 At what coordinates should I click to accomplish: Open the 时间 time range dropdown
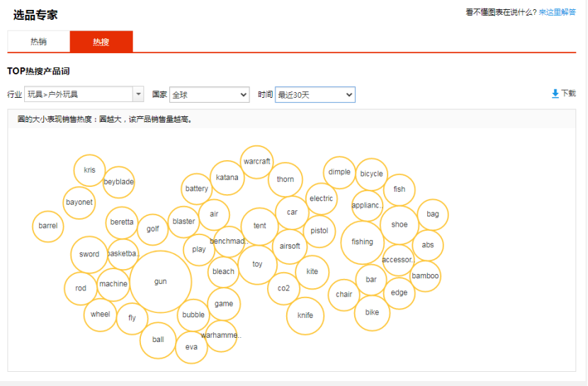[315, 94]
